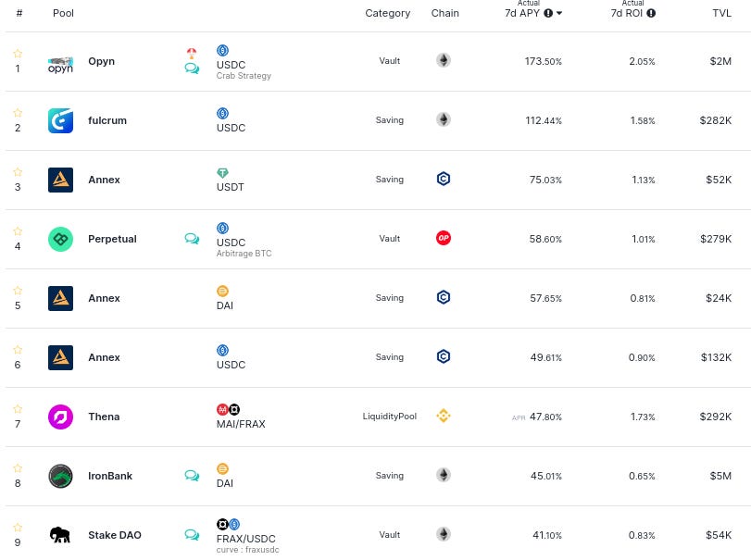This screenshot has width=751, height=560.
Task: Sort by 7d ROI column header
Action: pos(627,13)
